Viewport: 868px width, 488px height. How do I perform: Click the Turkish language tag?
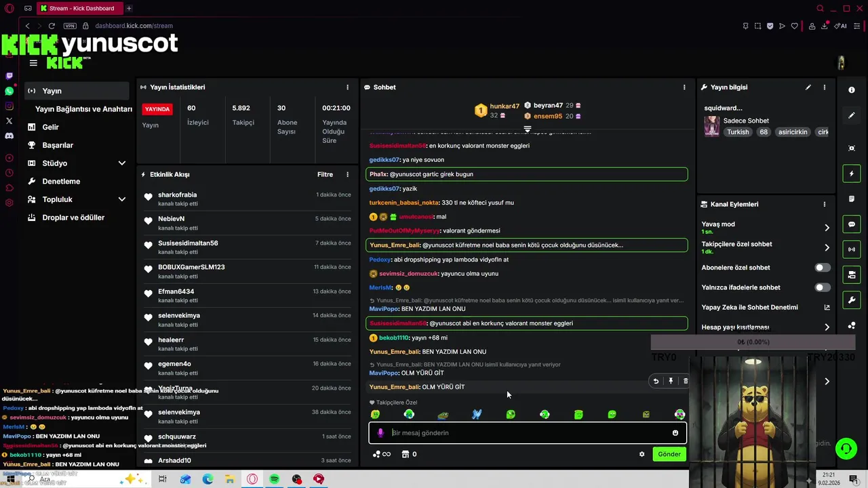tap(738, 132)
